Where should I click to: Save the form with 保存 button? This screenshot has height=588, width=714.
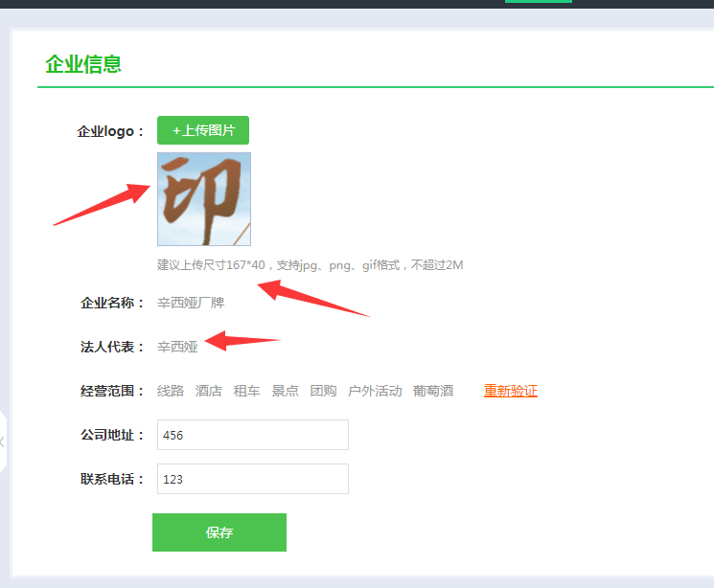point(219,532)
